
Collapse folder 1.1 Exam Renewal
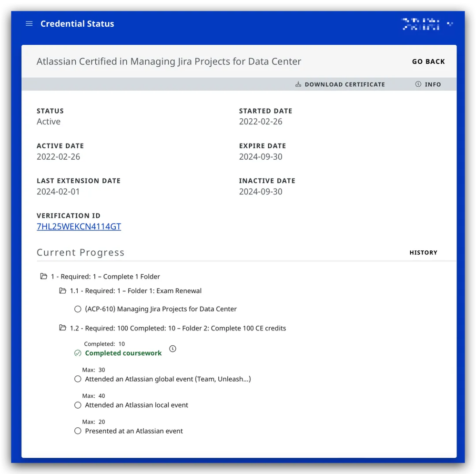pos(62,291)
